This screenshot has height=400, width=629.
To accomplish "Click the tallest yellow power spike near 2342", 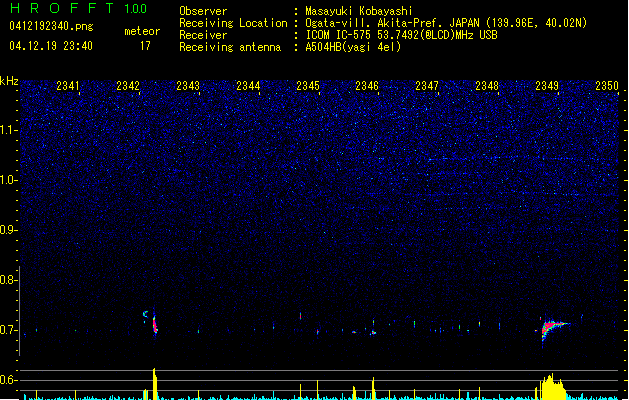I will coord(155,384).
